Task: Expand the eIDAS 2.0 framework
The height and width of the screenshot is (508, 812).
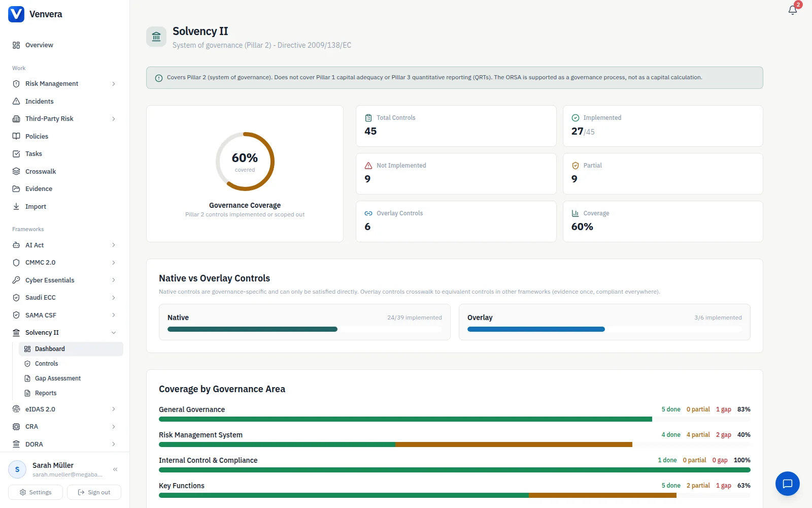Action: pos(114,409)
